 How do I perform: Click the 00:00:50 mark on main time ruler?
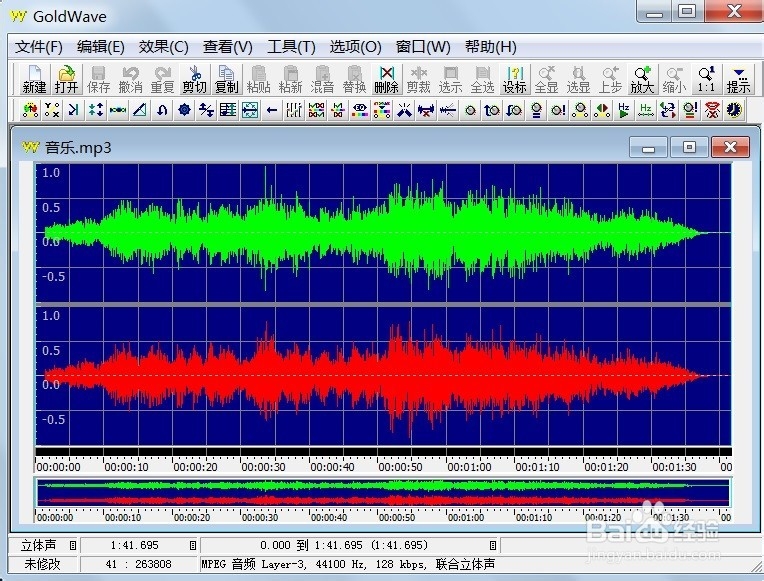(x=401, y=467)
